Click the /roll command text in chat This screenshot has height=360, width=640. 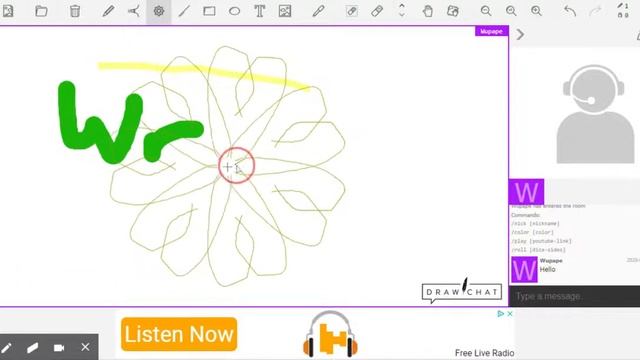point(538,250)
